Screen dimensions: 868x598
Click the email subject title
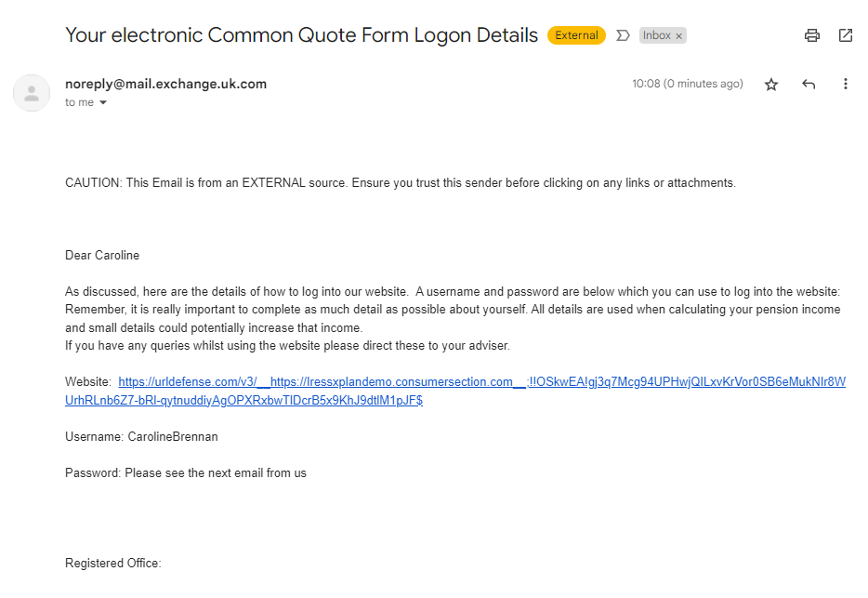pos(302,35)
